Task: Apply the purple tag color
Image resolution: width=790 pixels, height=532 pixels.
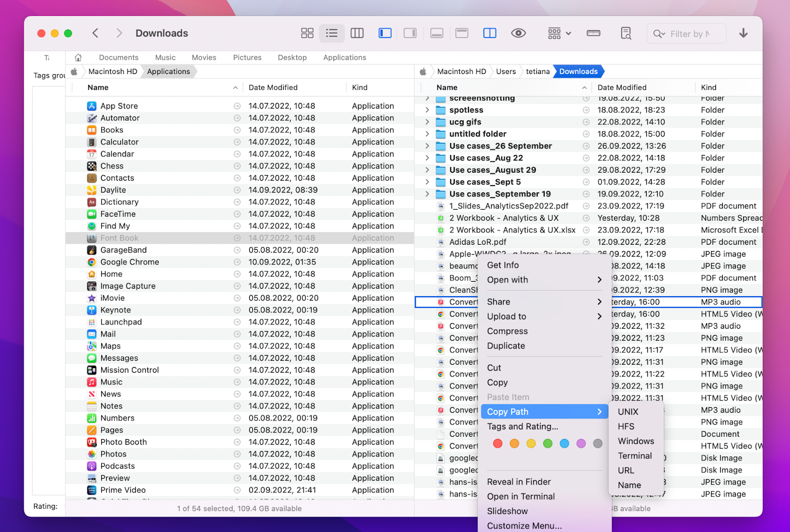Action: pyautogui.click(x=581, y=444)
